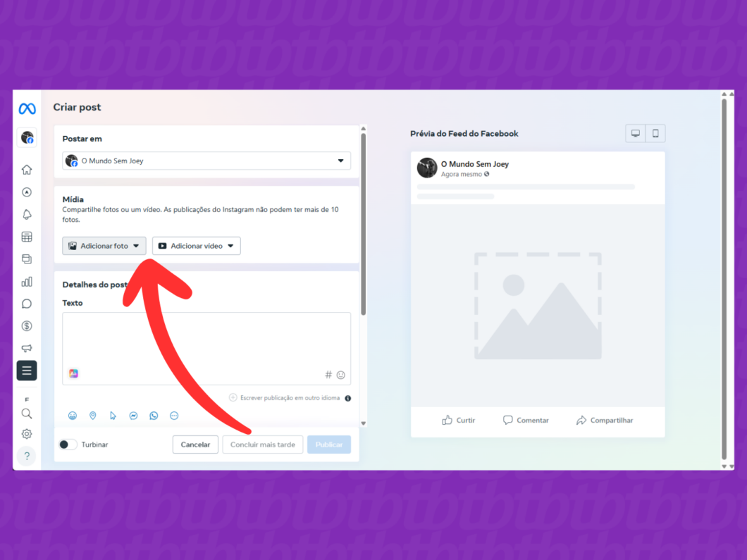Click Escrever publicação em outro idioma

[290, 398]
